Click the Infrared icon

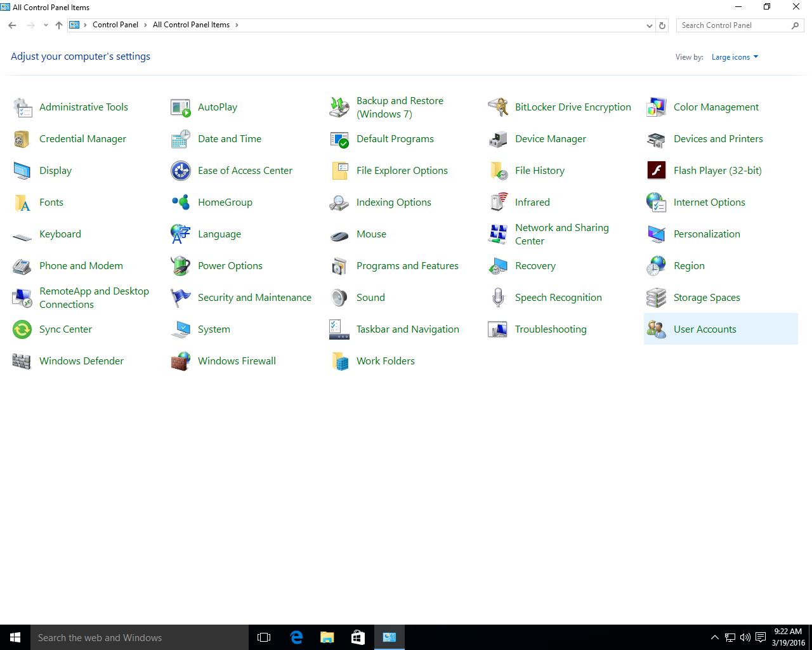point(498,202)
